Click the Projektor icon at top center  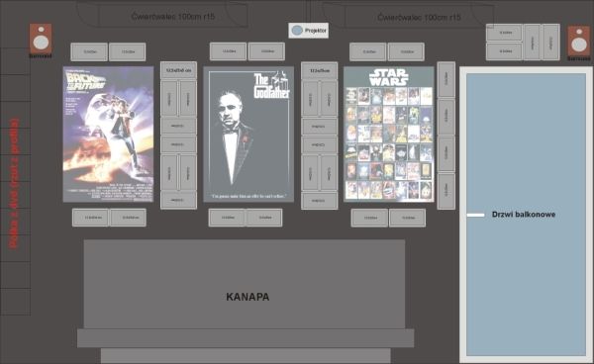click(297, 31)
